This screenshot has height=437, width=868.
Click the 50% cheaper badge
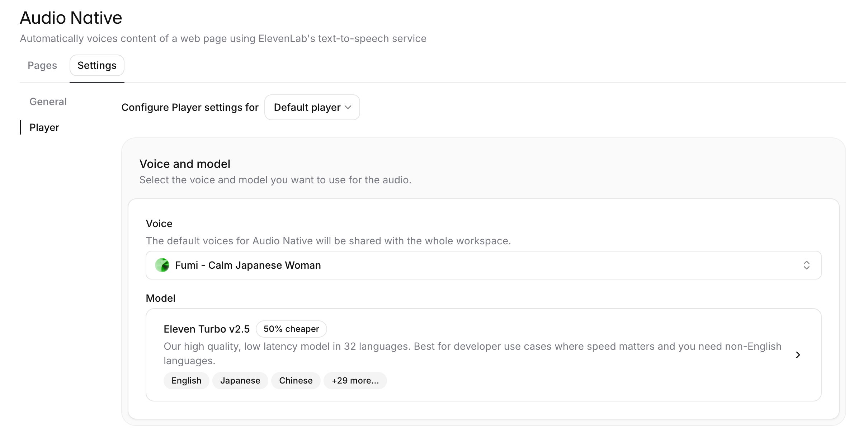(291, 329)
